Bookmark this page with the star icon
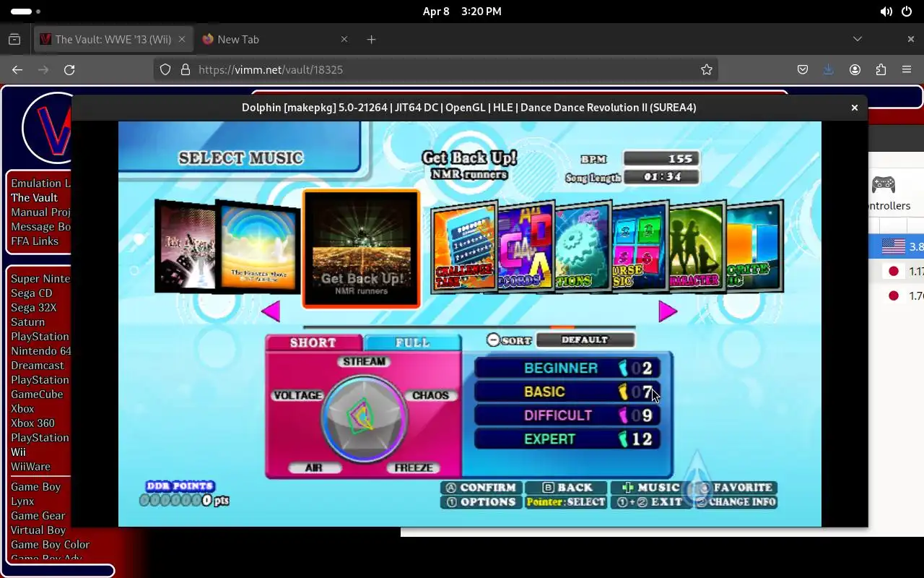The height and width of the screenshot is (578, 924). point(707,69)
